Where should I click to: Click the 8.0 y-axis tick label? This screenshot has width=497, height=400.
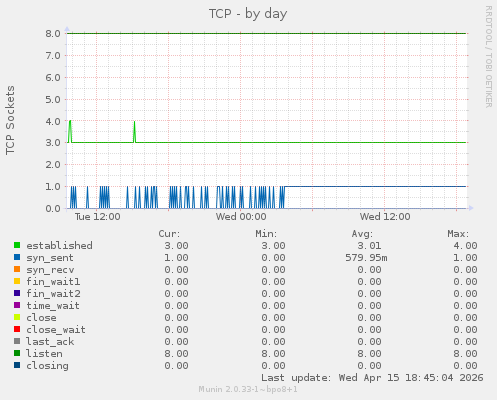click(53, 34)
